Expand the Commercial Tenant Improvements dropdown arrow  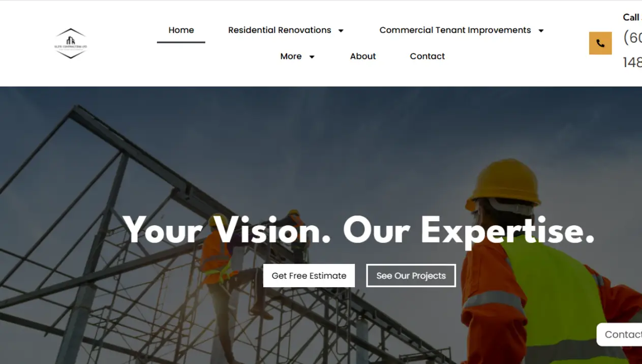pos(541,31)
